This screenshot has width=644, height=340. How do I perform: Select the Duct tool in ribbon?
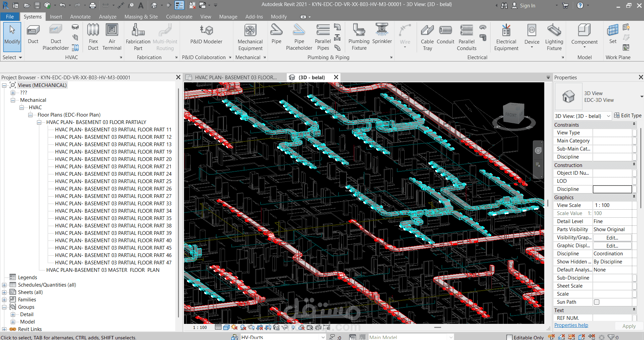(x=33, y=35)
